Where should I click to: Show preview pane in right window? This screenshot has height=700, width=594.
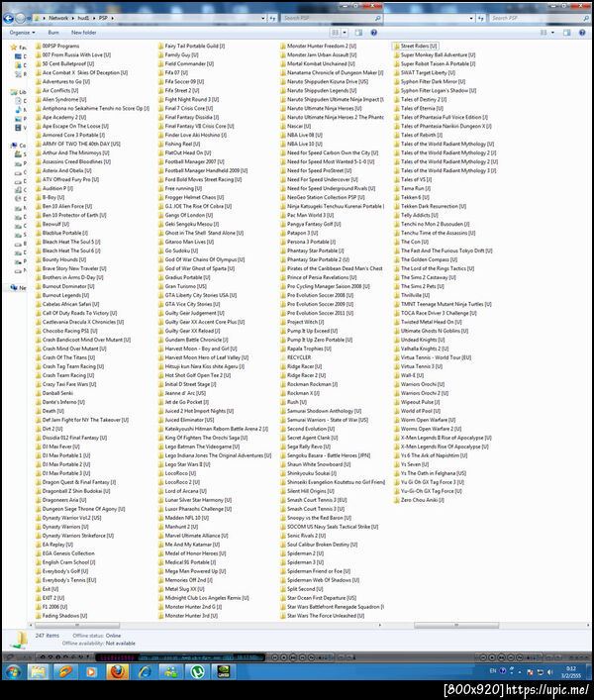(567, 33)
